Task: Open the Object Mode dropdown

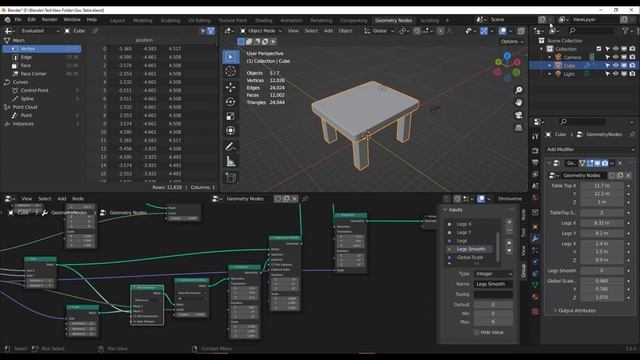Action: (x=261, y=31)
